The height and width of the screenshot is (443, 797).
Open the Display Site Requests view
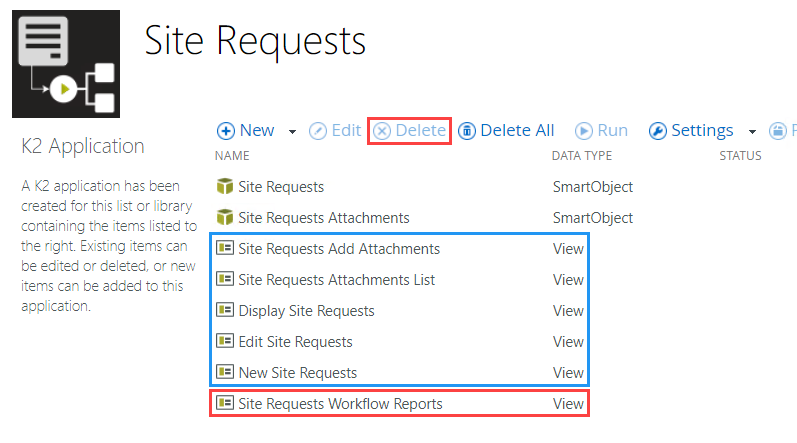[306, 311]
